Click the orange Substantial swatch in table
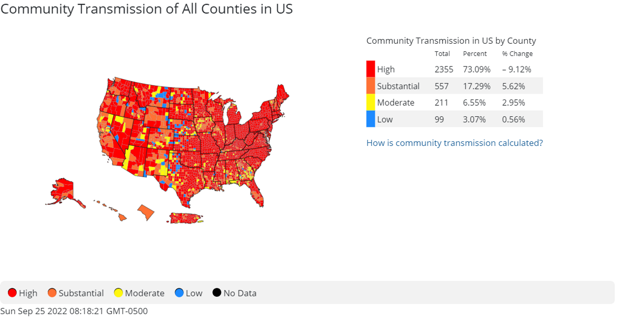Viewport: 644px width, 317px height. point(371,86)
